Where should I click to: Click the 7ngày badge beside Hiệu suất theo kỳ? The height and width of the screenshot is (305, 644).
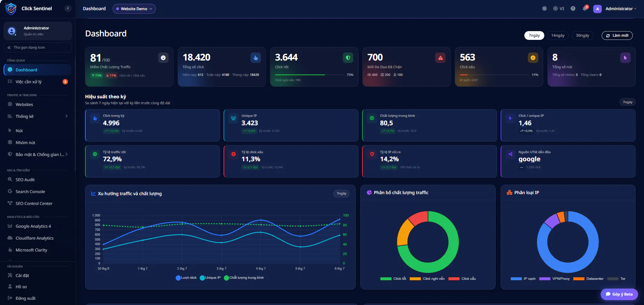[x=628, y=102]
